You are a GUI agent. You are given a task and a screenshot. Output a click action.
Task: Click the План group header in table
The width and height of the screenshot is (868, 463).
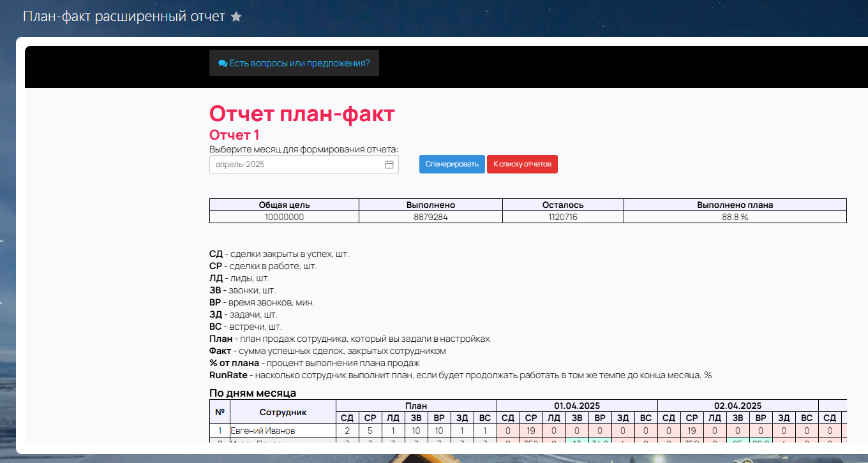point(416,406)
